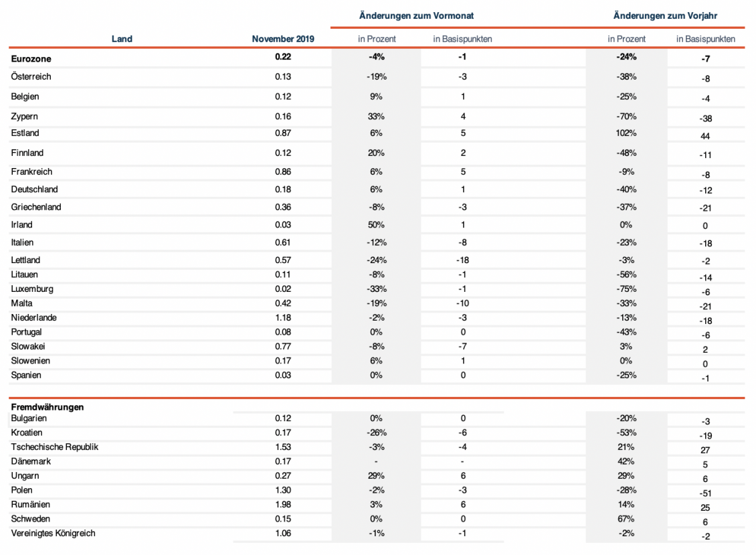Click Irland's 50% monthly change
The image size is (756, 555).
tap(376, 225)
